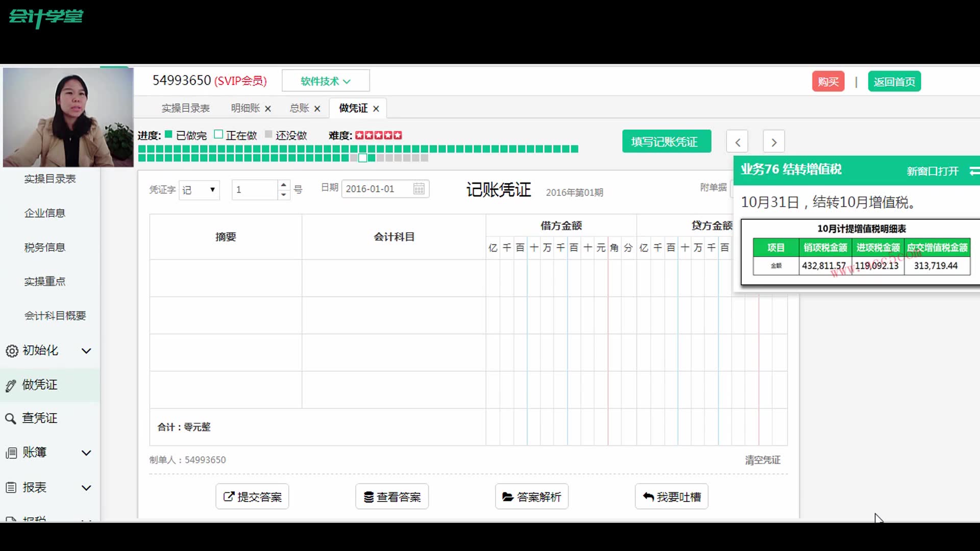The width and height of the screenshot is (980, 551).
Task: Click the 会计学堂 logo
Action: coord(46,17)
